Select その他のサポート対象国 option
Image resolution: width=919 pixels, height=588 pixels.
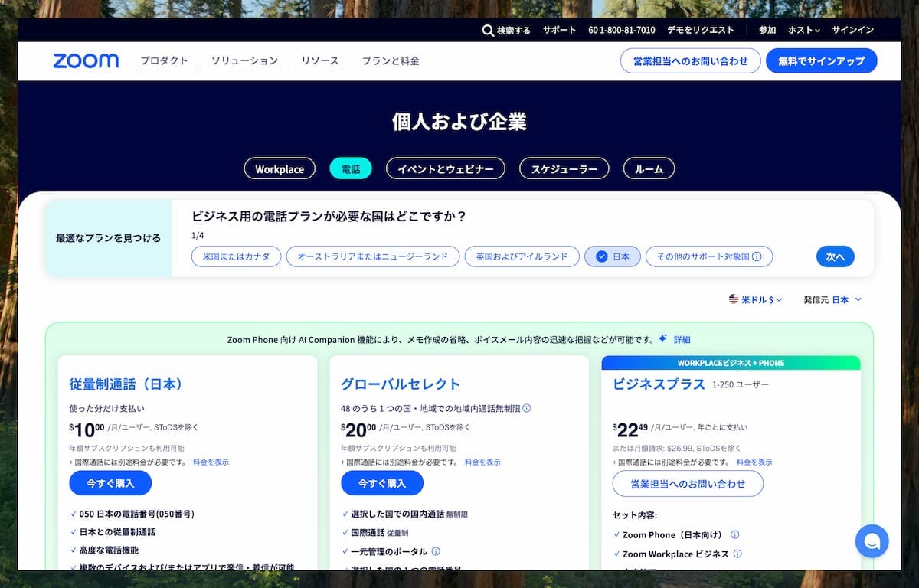pos(709,256)
